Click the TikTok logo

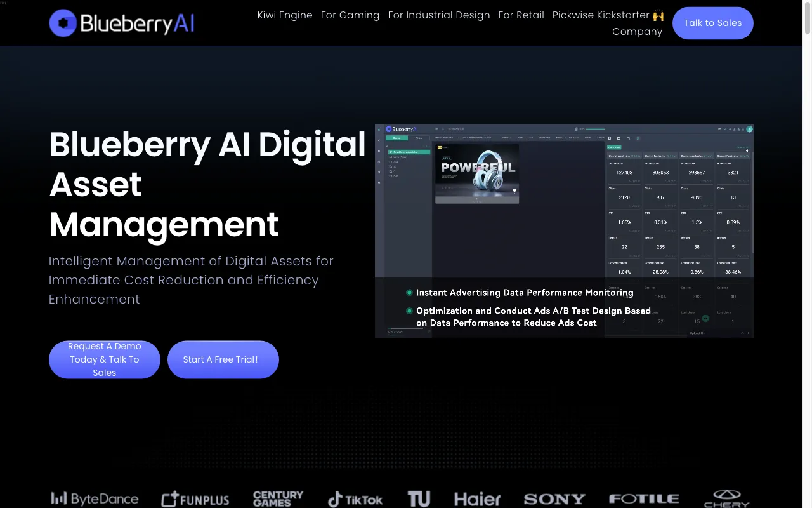tap(355, 500)
